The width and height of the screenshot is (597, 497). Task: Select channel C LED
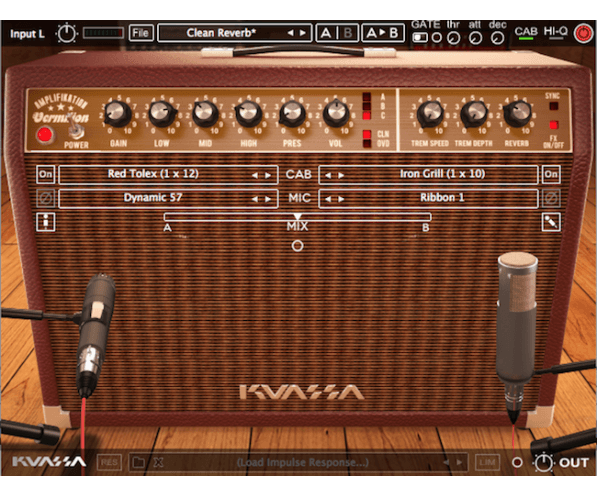[367, 116]
